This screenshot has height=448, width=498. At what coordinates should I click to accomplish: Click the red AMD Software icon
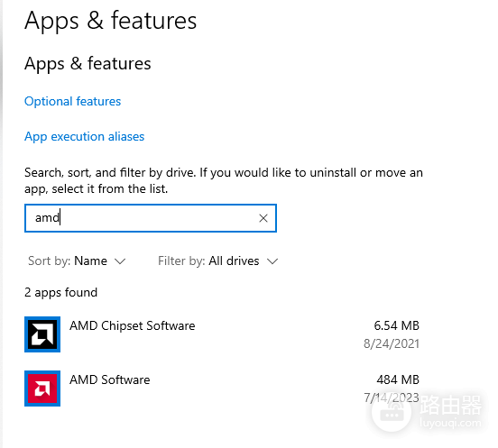tap(42, 389)
